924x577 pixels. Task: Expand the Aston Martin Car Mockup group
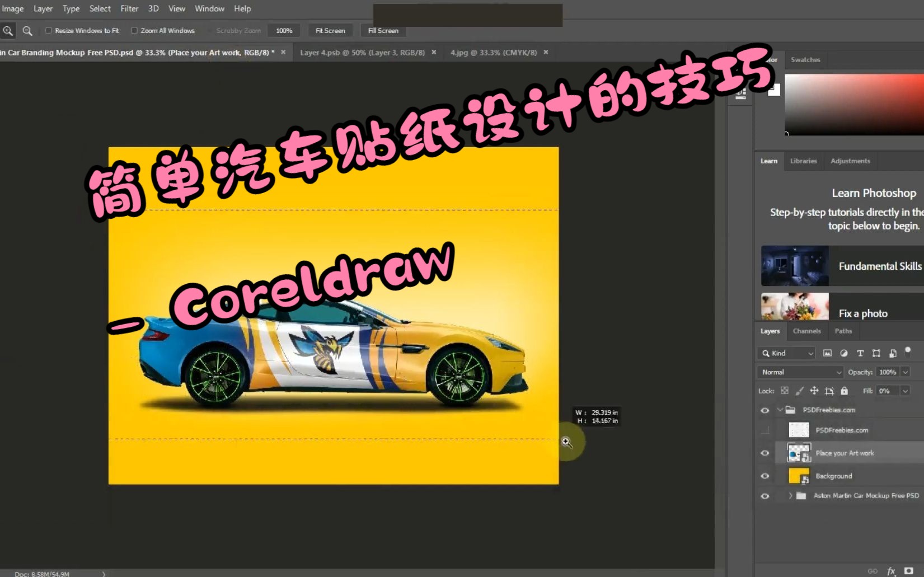pyautogui.click(x=790, y=495)
